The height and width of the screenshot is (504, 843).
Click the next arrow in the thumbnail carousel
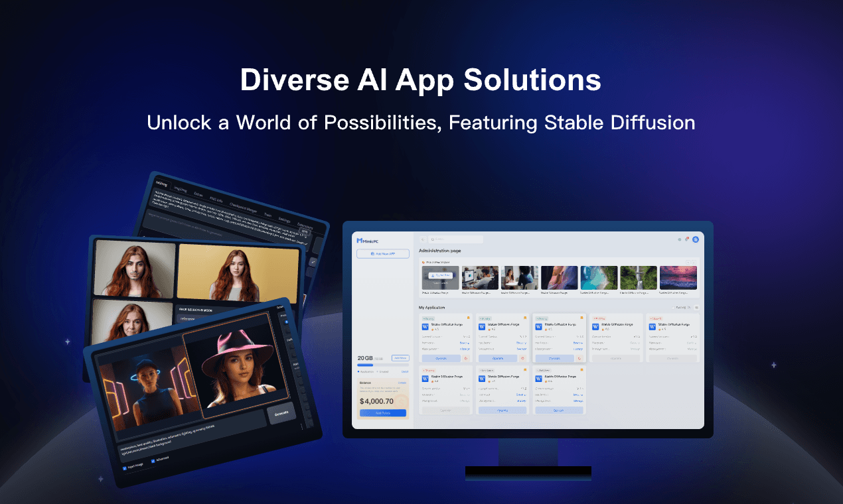coord(695,263)
